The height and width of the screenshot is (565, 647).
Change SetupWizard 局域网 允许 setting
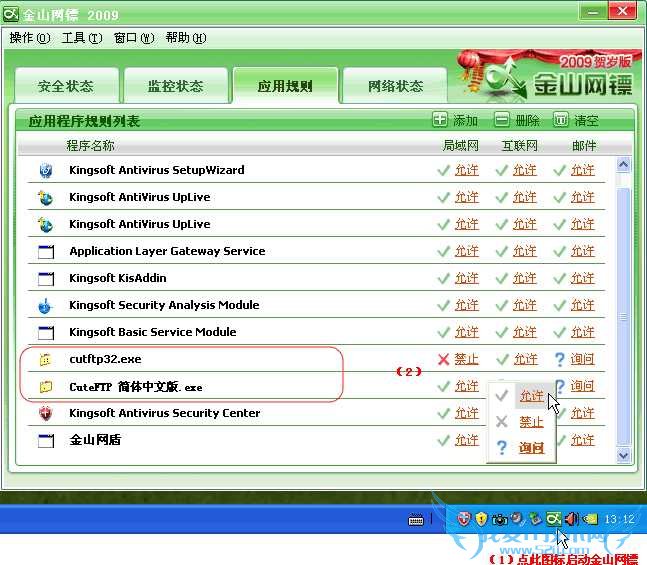coord(467,170)
